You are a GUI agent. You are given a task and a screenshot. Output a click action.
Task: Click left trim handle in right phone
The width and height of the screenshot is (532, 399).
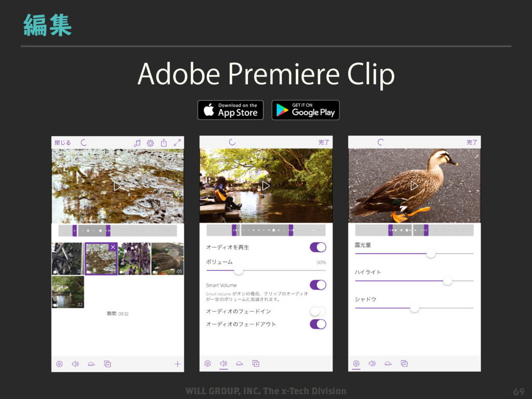pyautogui.click(x=391, y=230)
